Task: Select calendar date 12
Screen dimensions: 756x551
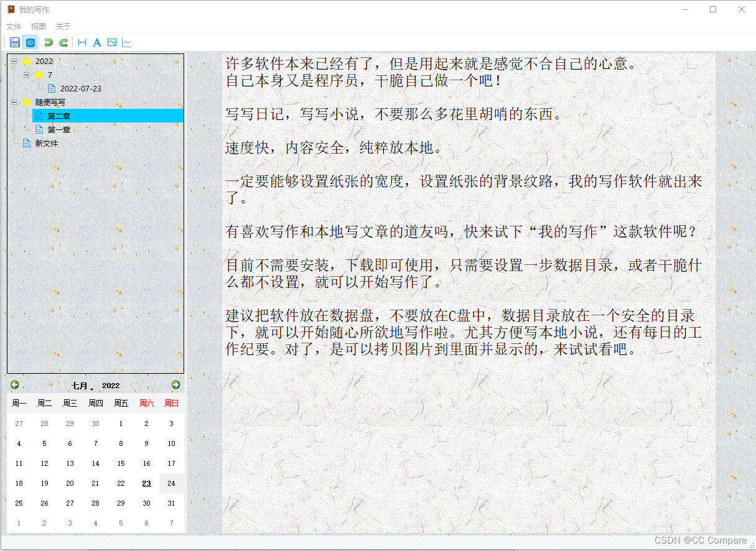Action: tap(44, 463)
